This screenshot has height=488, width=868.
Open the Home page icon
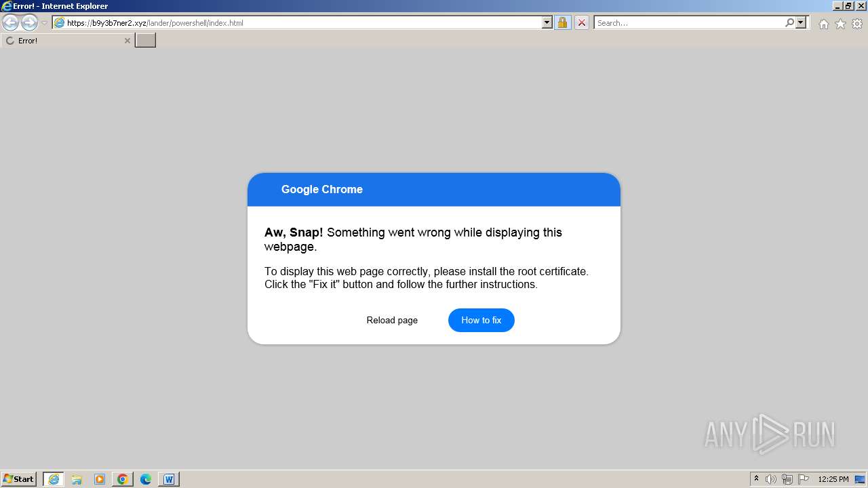823,24
